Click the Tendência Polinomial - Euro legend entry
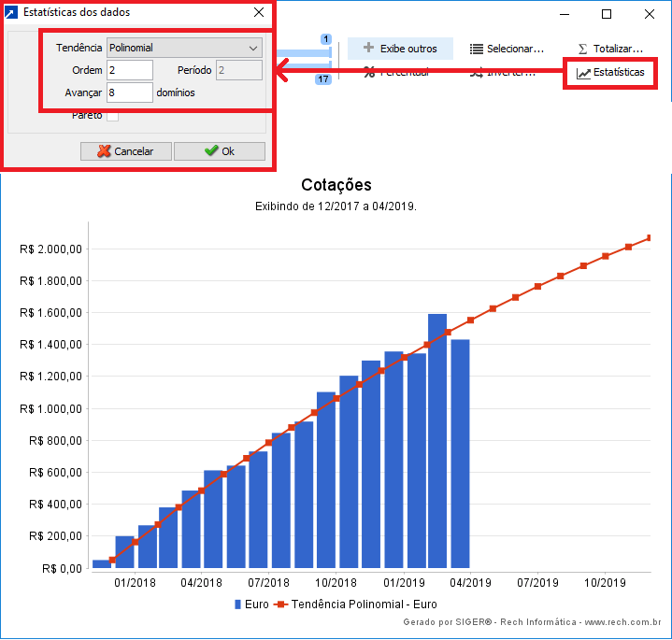This screenshot has height=640, width=672. click(x=356, y=604)
